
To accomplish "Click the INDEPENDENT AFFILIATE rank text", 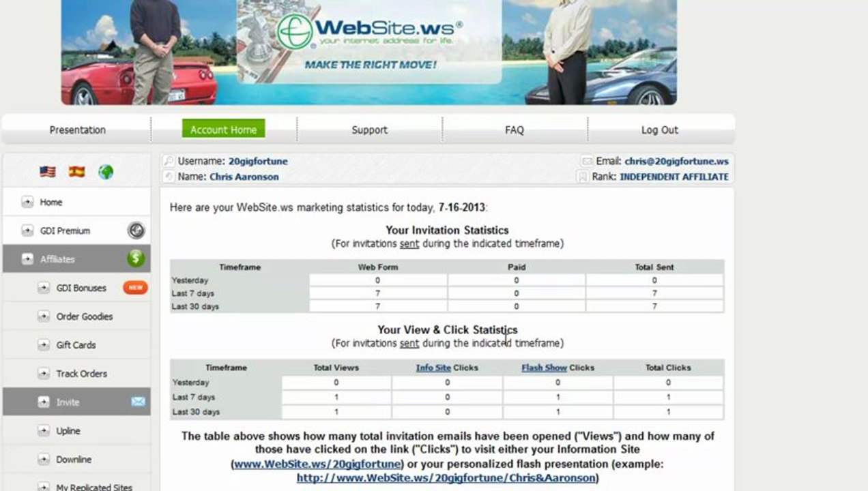I will tap(674, 177).
